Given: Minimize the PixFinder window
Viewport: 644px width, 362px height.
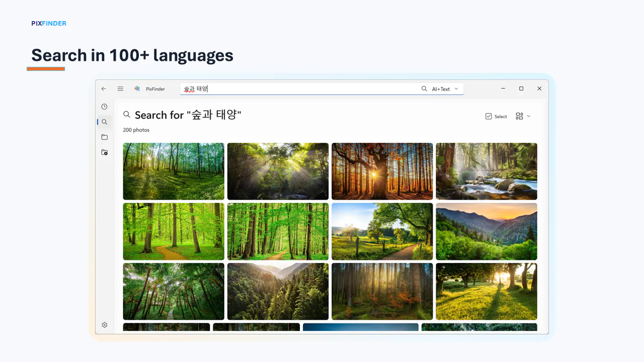Looking at the screenshot, I should point(503,88).
